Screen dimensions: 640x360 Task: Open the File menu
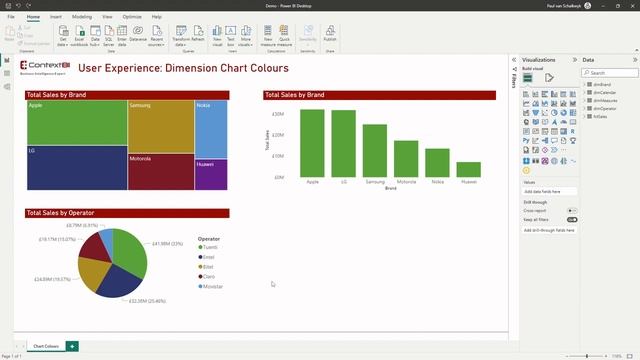pyautogui.click(x=11, y=17)
